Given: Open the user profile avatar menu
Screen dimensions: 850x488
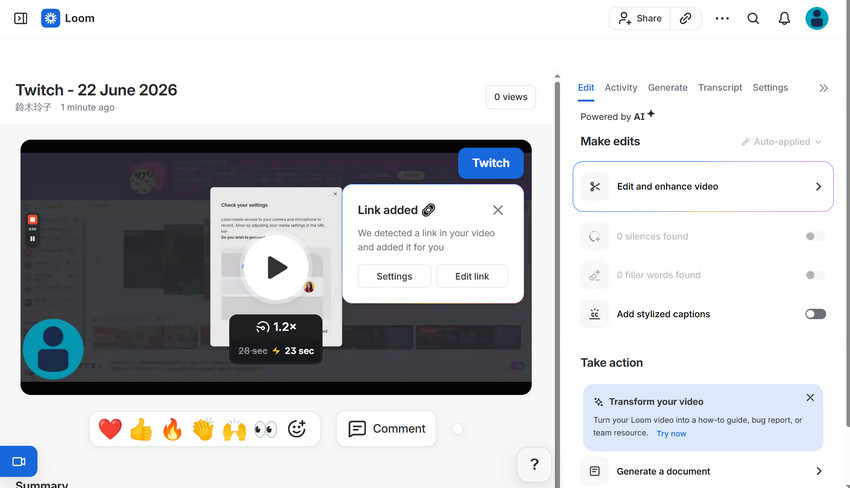Looking at the screenshot, I should pyautogui.click(x=816, y=18).
